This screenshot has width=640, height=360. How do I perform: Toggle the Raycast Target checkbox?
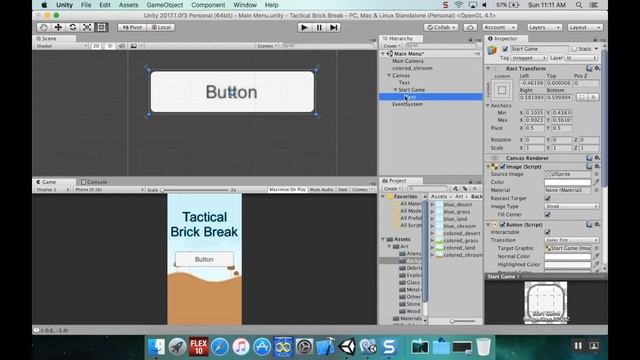click(548, 198)
